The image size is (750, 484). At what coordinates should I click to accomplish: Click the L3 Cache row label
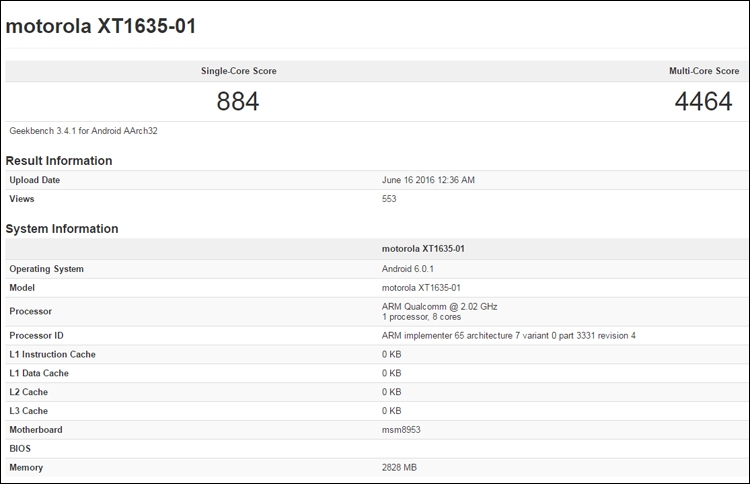click(31, 411)
